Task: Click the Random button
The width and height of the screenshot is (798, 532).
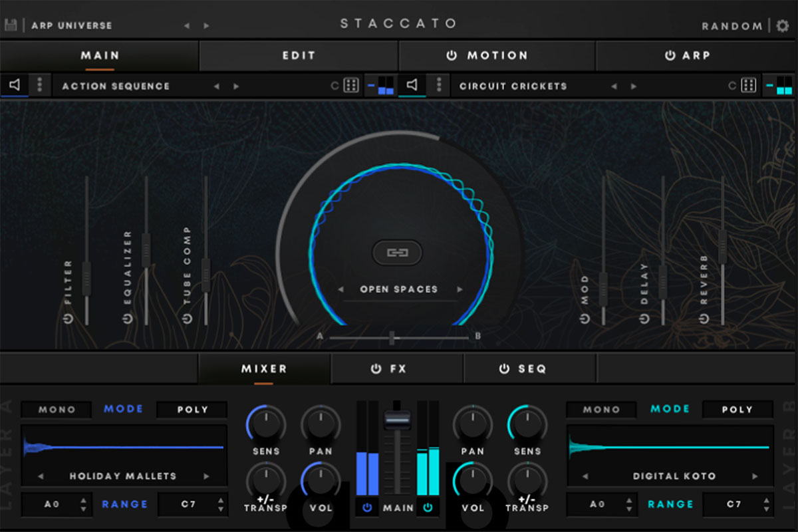Action: tap(732, 26)
